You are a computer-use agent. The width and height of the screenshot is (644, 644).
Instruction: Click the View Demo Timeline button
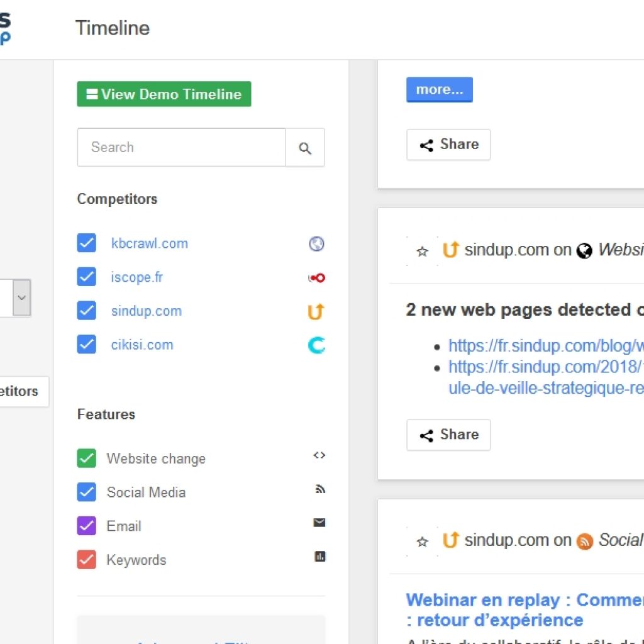164,94
